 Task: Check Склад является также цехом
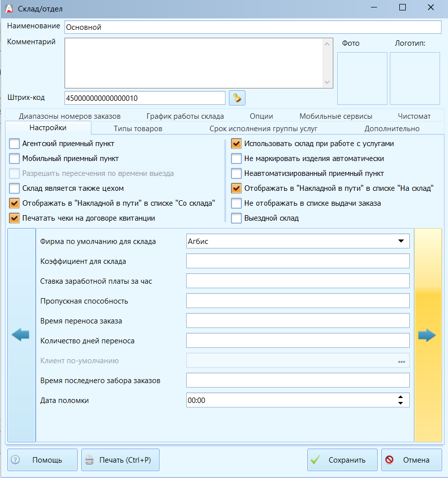click(14, 188)
